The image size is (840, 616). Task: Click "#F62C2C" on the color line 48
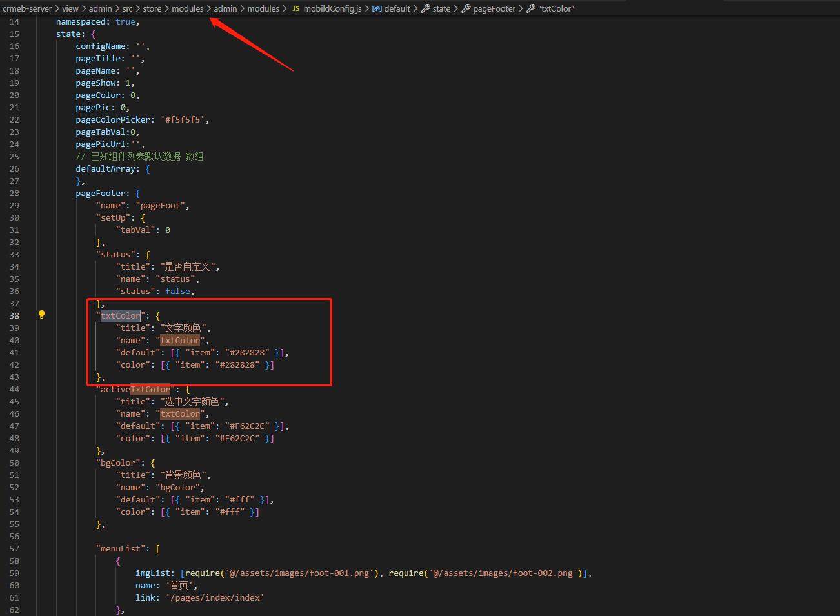click(237, 438)
